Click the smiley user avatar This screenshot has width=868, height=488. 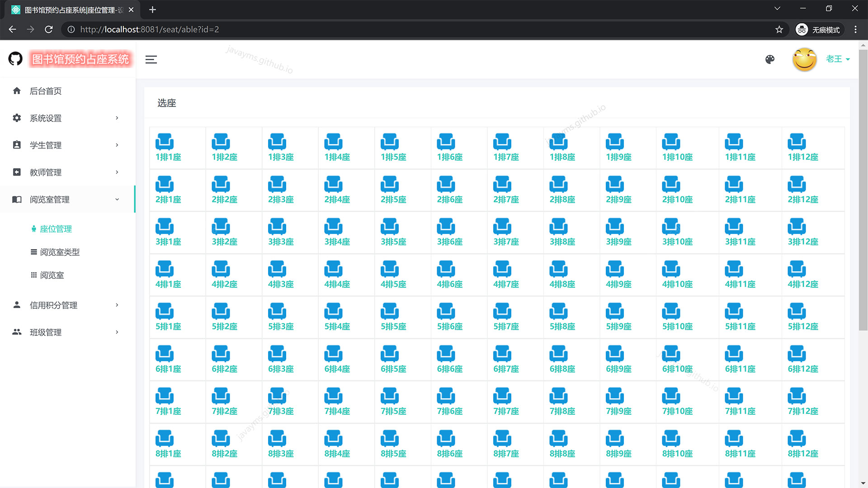804,59
